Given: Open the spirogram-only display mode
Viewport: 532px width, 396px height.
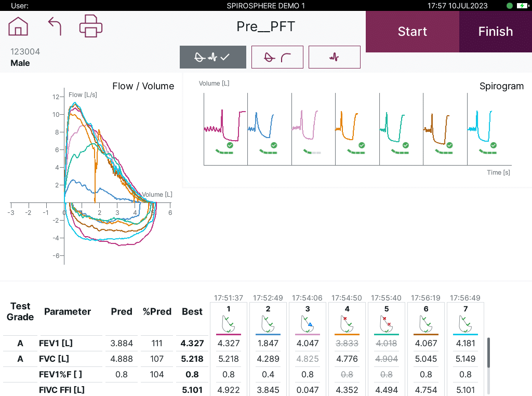Looking at the screenshot, I should click(x=334, y=57).
